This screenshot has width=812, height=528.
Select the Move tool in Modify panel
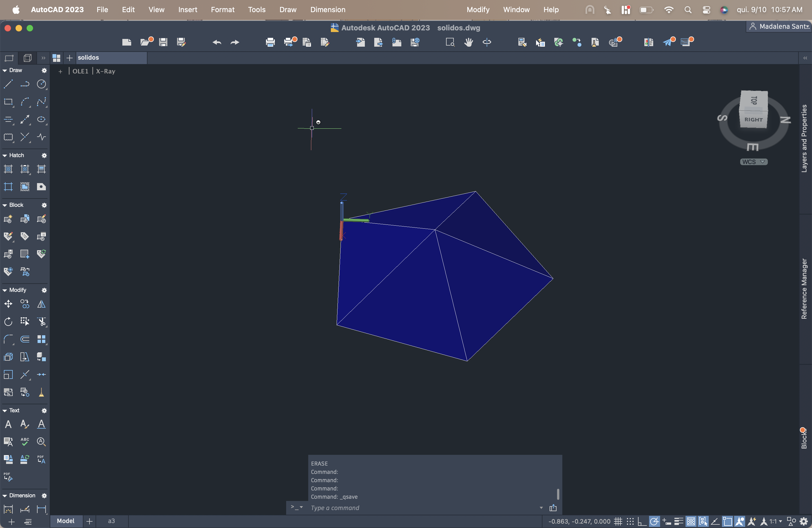tap(8, 303)
